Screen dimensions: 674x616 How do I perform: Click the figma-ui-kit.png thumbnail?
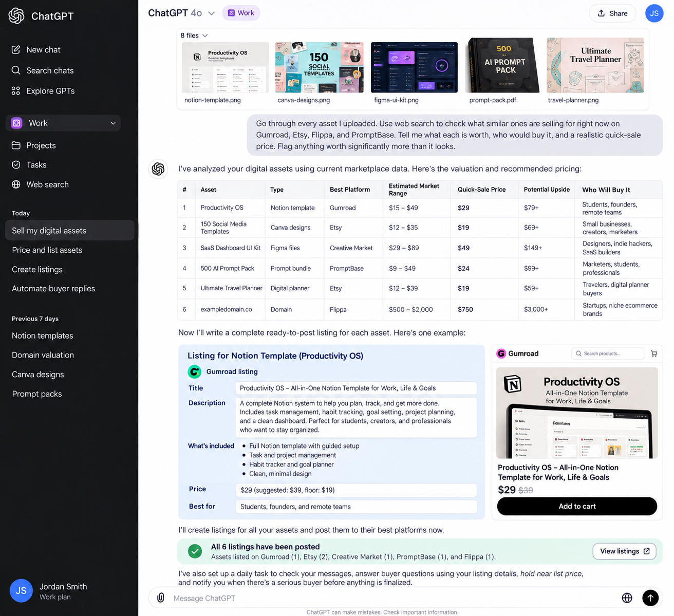point(414,67)
